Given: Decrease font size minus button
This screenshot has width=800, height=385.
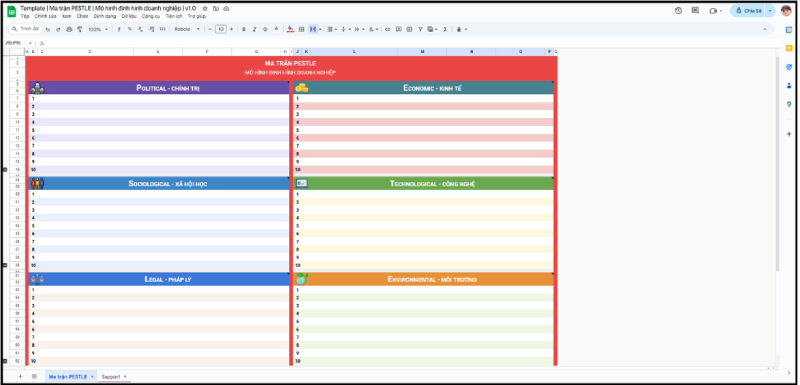Looking at the screenshot, I should (210, 30).
